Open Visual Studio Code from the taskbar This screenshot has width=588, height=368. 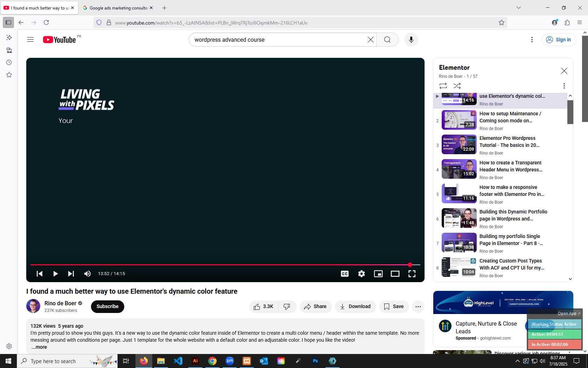click(x=178, y=361)
